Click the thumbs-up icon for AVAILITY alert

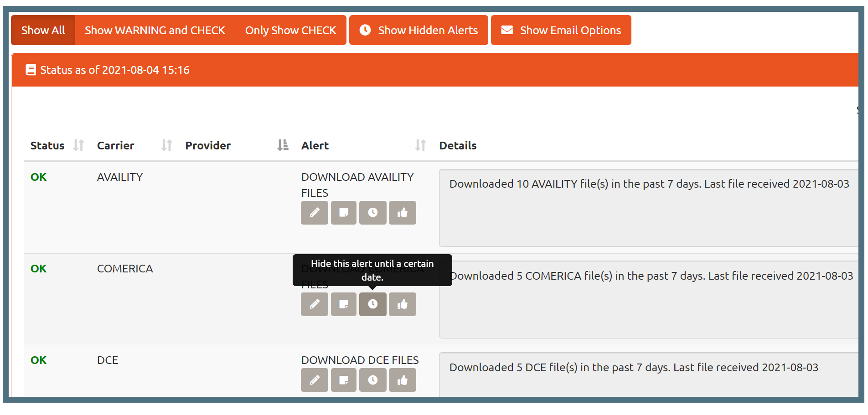click(402, 213)
